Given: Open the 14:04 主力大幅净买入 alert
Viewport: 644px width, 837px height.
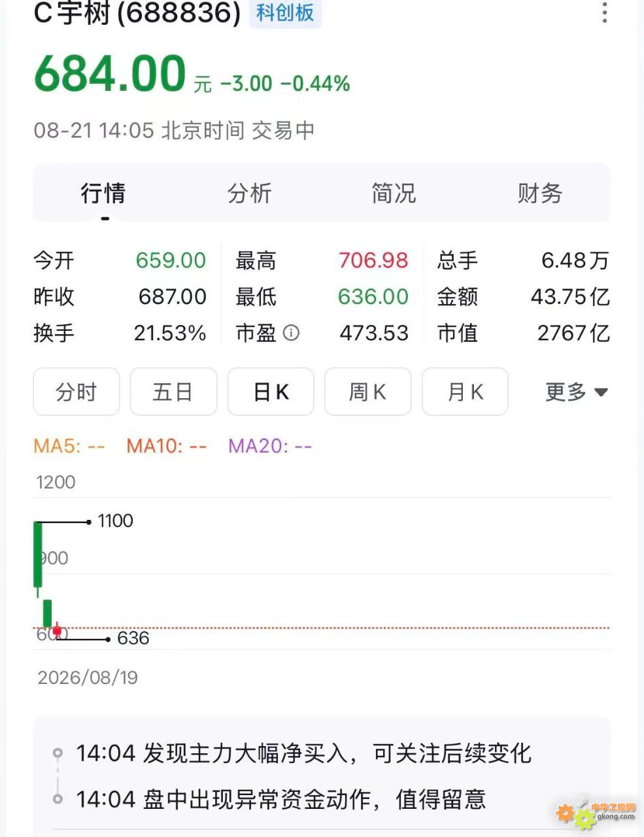Looking at the screenshot, I should [303, 753].
